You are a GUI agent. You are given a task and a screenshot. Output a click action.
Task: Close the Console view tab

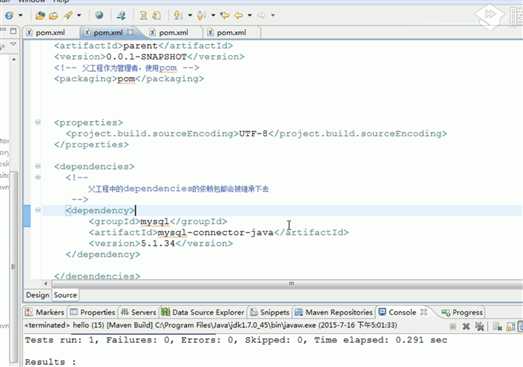tap(424, 312)
